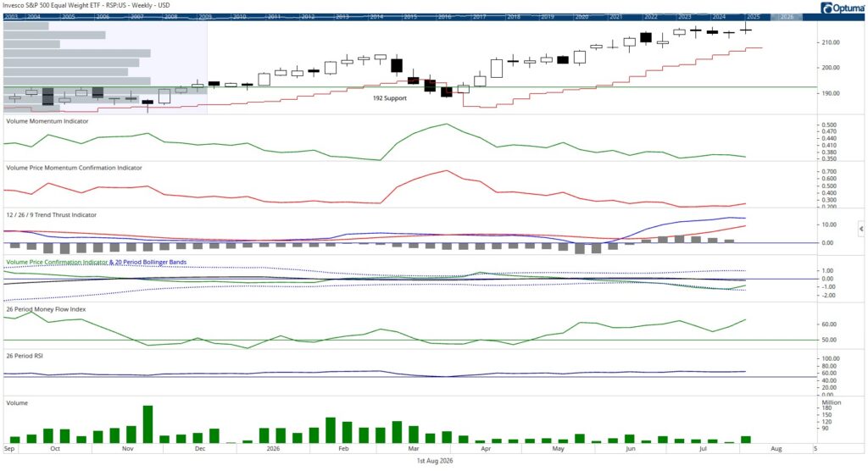Click the 'Volume Momentum Indicator' panel title
Image resolution: width=868 pixels, height=471 pixels.
[x=47, y=120]
